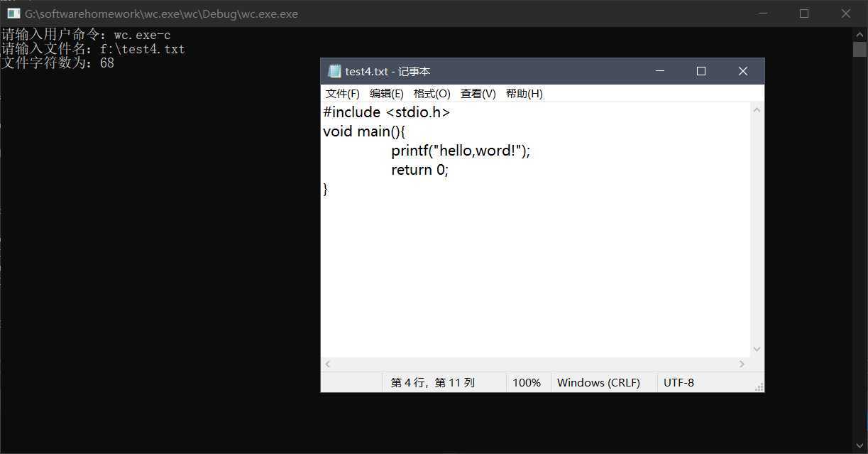Click Notepad horizontal scrollbar left arrow

point(328,364)
